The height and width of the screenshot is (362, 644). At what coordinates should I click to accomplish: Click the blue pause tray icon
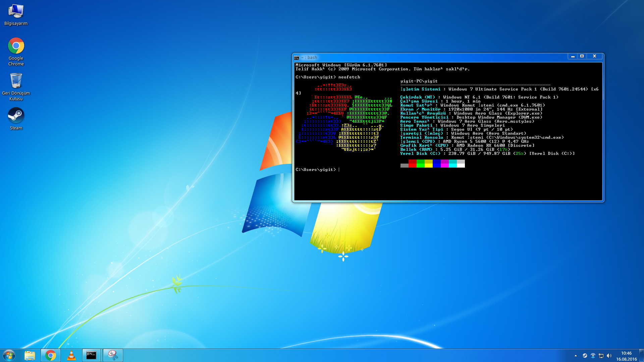[x=593, y=356]
